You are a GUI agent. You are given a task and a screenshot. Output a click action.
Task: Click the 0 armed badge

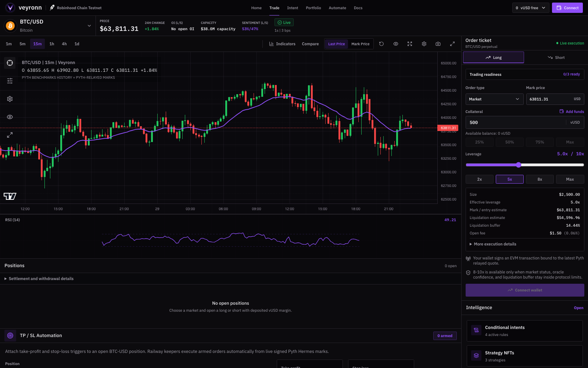445,336
